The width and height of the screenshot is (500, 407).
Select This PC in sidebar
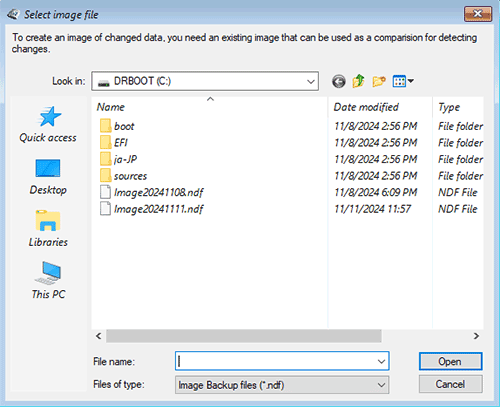(48, 281)
